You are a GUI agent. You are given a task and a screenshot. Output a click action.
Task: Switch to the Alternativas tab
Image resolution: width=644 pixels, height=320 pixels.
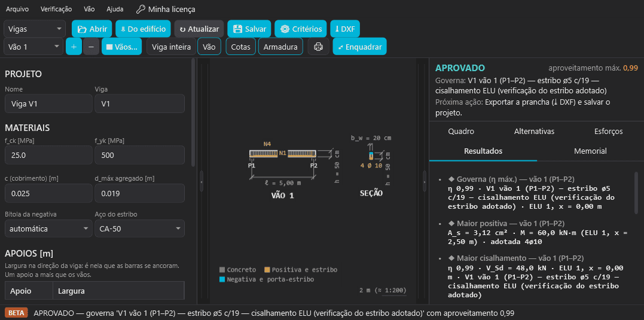(534, 132)
